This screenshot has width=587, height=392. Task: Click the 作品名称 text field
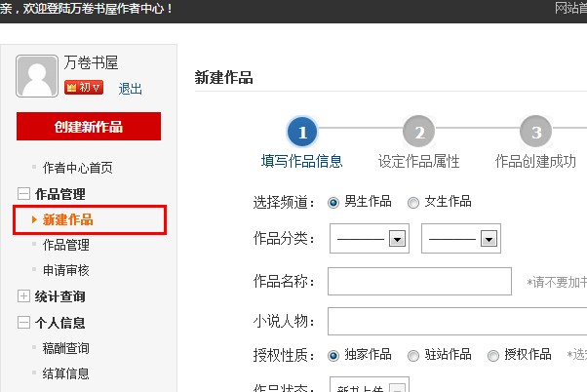(419, 282)
